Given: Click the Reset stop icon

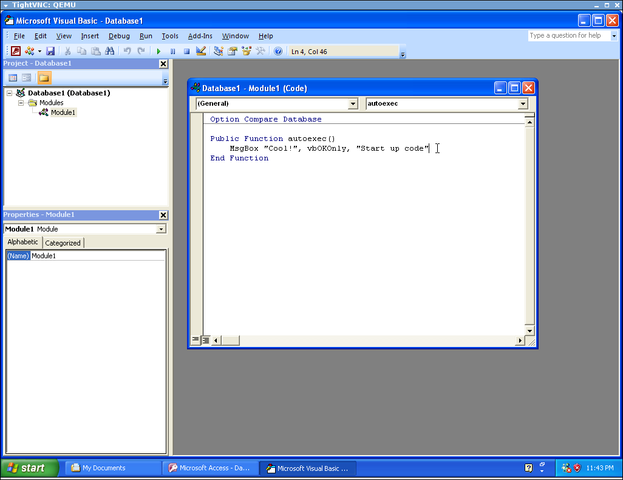Looking at the screenshot, I should [187, 51].
